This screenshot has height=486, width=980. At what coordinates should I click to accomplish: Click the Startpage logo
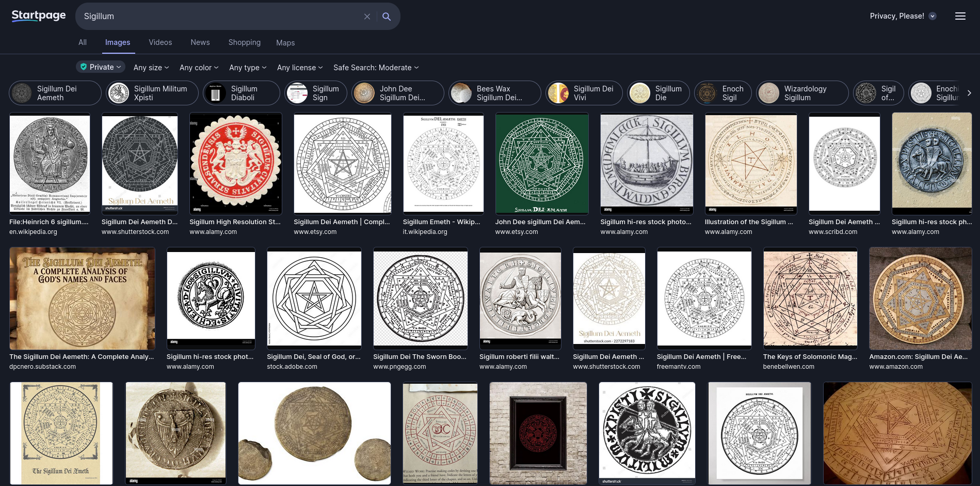click(39, 15)
